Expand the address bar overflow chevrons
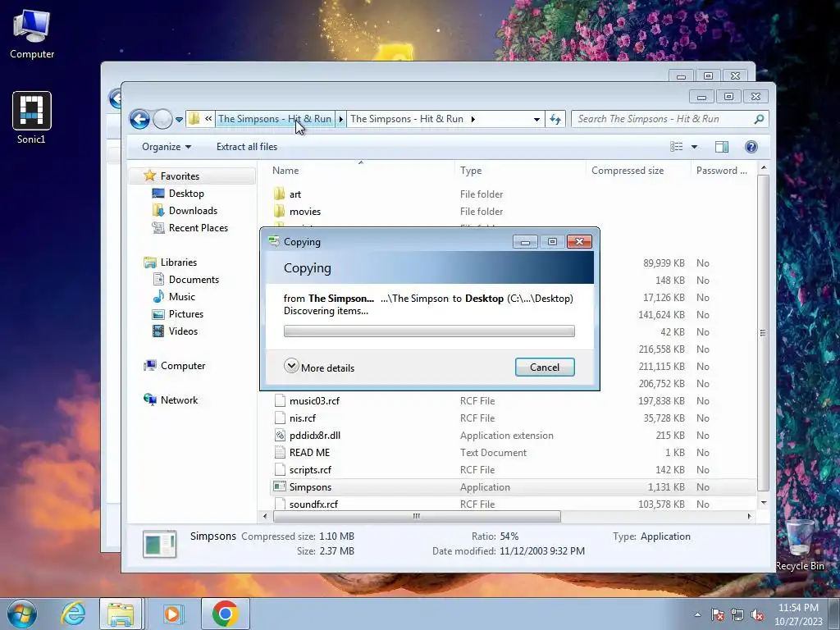This screenshot has width=840, height=630. pos(208,119)
